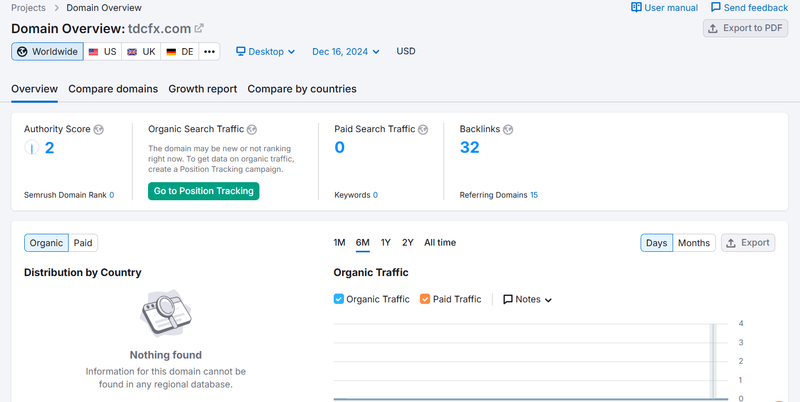Click the US flag icon

coord(93,52)
